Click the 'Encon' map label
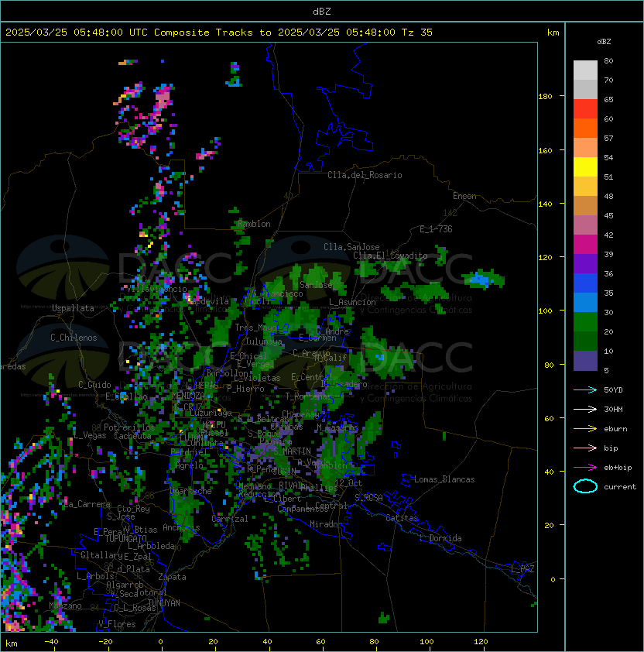 [x=464, y=196]
